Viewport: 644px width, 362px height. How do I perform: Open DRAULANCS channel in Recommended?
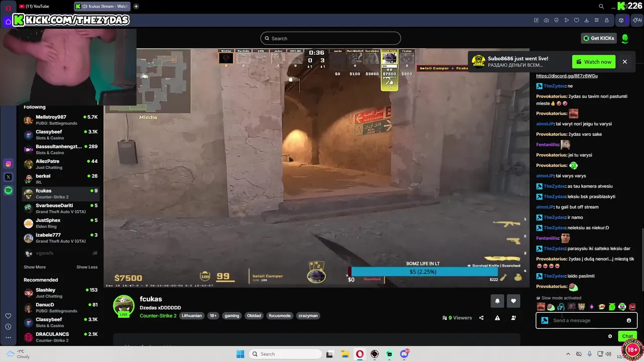[x=60, y=337]
